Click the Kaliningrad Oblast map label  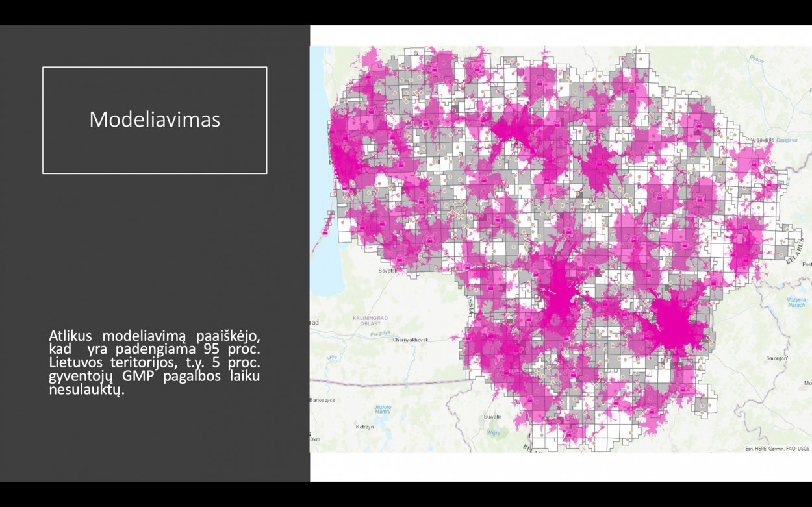click(x=370, y=321)
